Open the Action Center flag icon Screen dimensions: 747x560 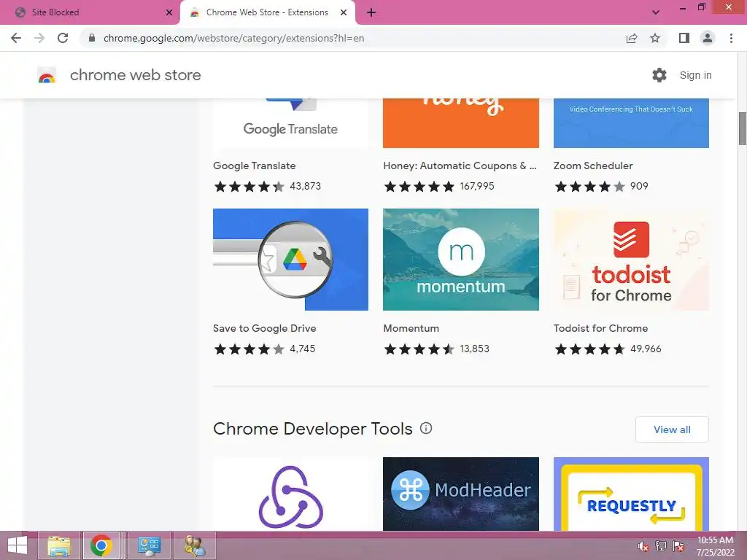click(x=678, y=546)
